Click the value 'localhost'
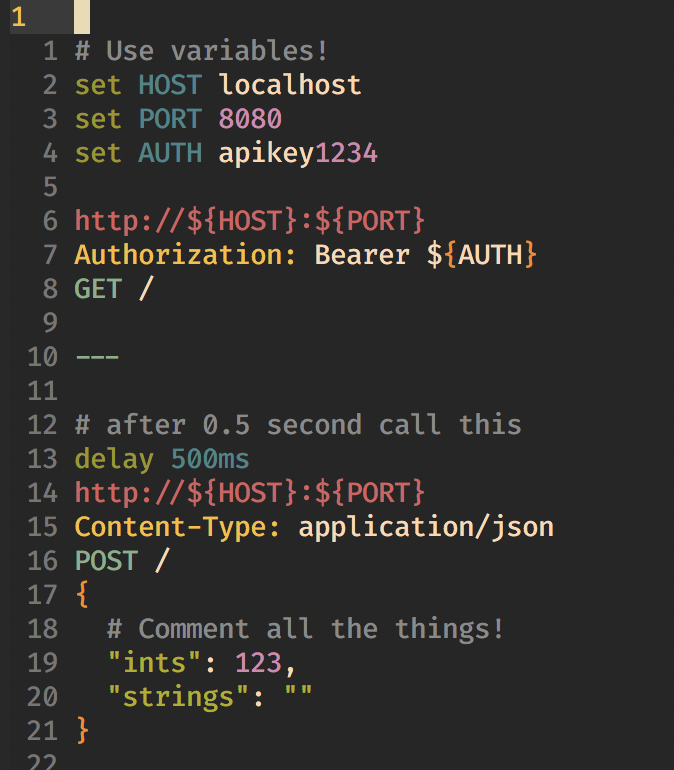Image resolution: width=674 pixels, height=770 pixels. (290, 85)
